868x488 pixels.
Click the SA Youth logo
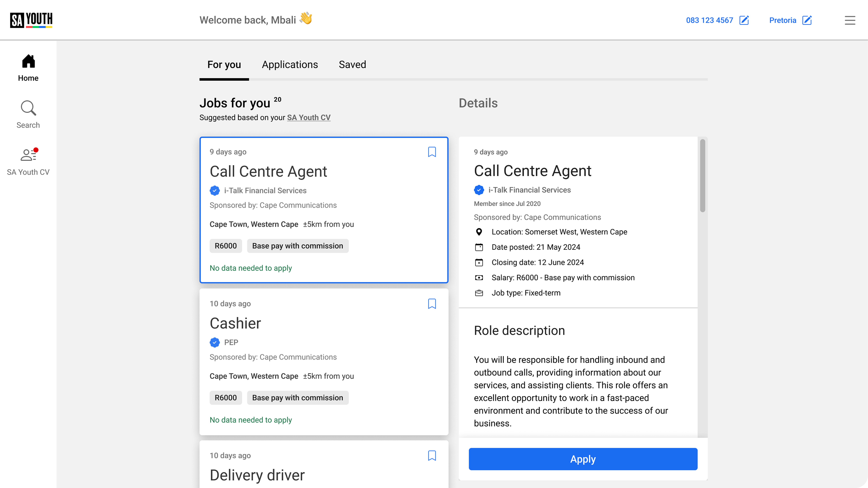(31, 20)
